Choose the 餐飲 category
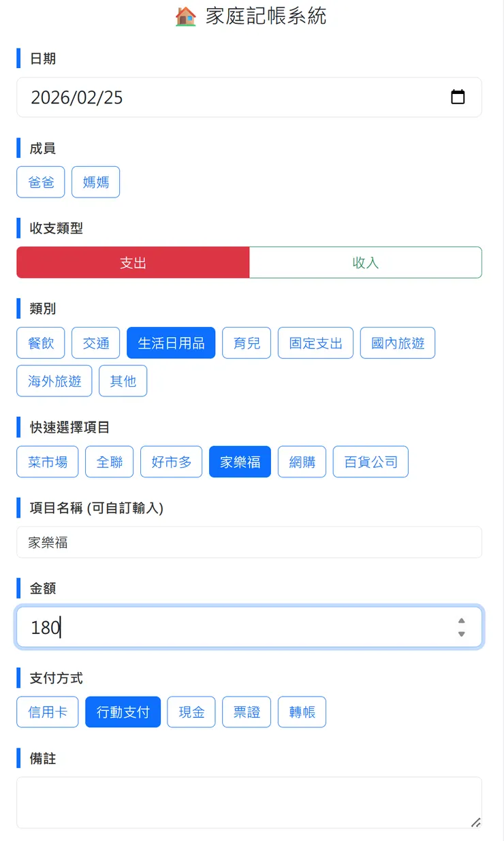504x841 pixels. 40,343
